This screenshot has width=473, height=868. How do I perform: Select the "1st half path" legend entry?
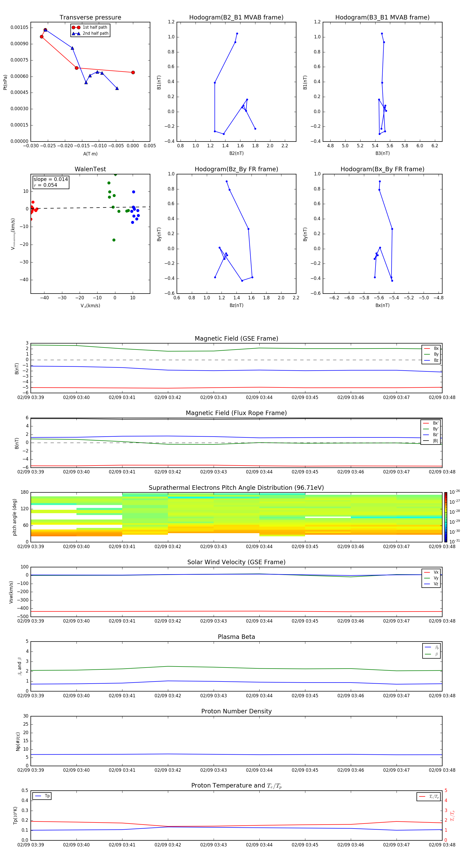pyautogui.click(x=90, y=27)
